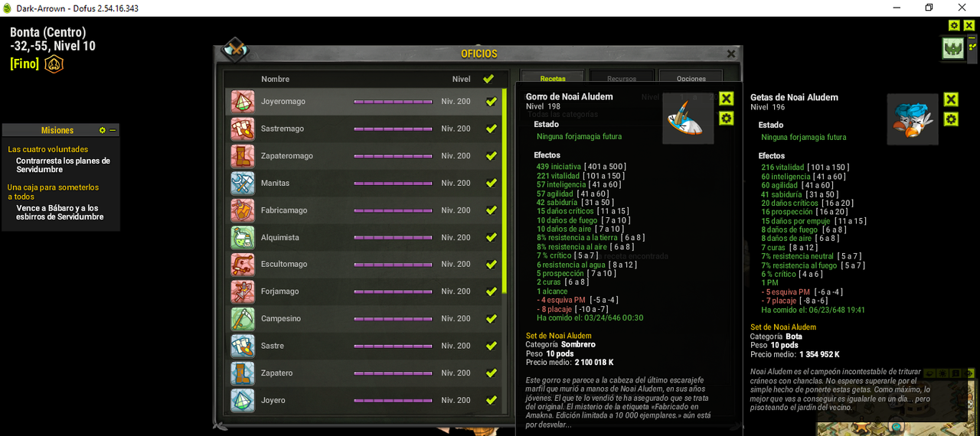Close the Getas de Noai Aludem tooltip

(x=950, y=99)
